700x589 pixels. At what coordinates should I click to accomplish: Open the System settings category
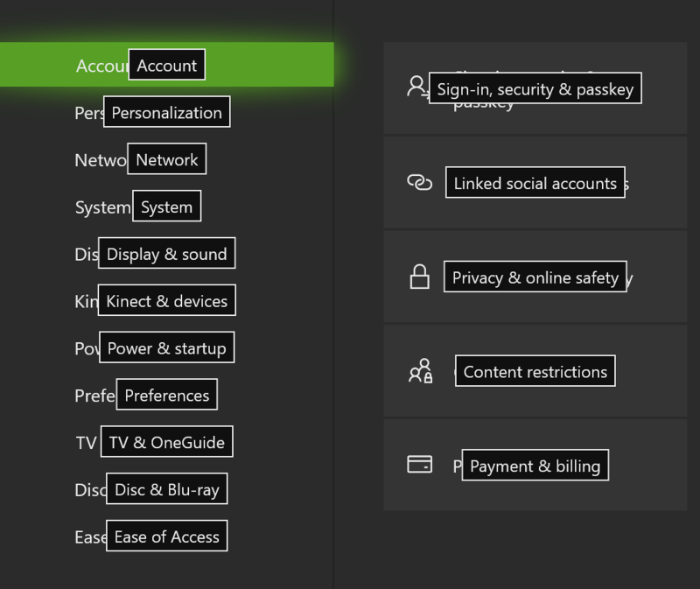tap(166, 207)
